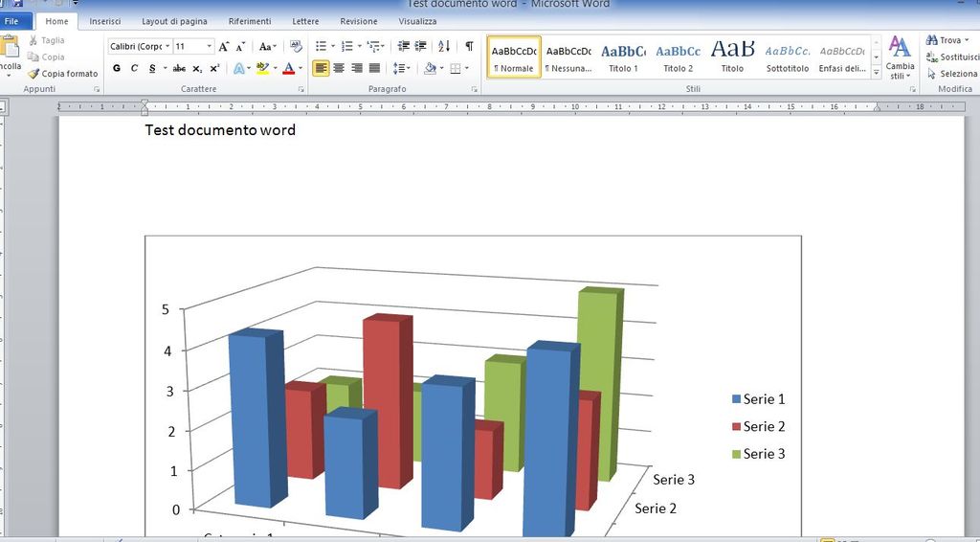The height and width of the screenshot is (542, 980).
Task: Apply borders with the borders icon
Action: [455, 68]
